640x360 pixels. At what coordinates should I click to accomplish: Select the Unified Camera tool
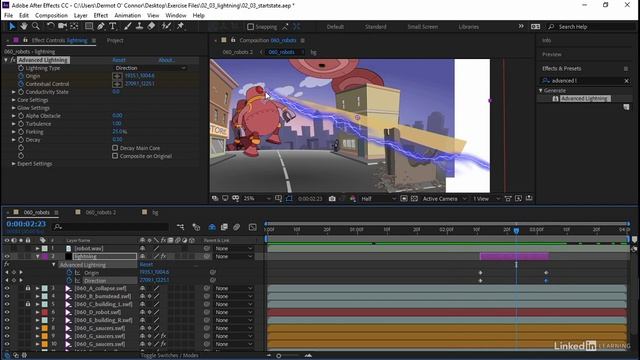coord(62,27)
